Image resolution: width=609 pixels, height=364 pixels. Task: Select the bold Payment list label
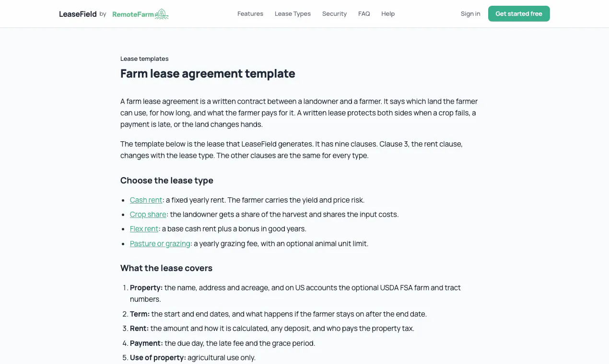coord(146,343)
